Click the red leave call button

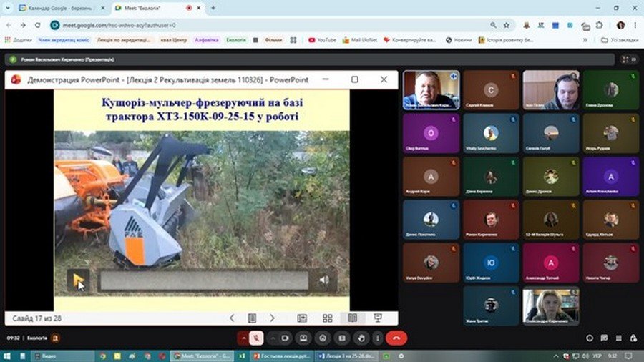click(x=396, y=338)
